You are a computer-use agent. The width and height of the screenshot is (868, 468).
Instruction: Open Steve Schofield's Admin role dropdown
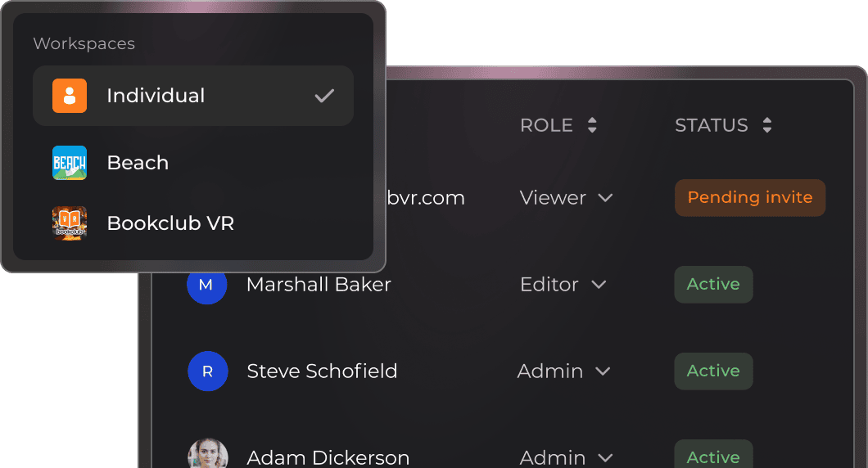(x=563, y=371)
